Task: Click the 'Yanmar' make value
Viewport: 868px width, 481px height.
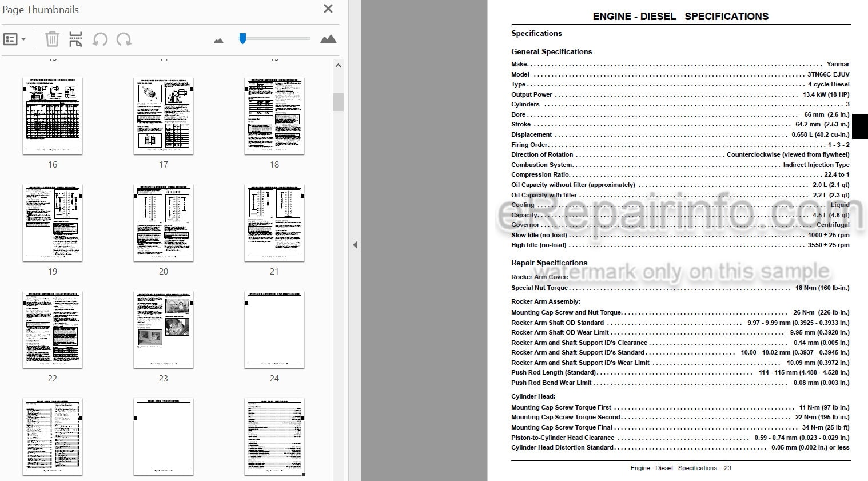Action: coord(838,64)
